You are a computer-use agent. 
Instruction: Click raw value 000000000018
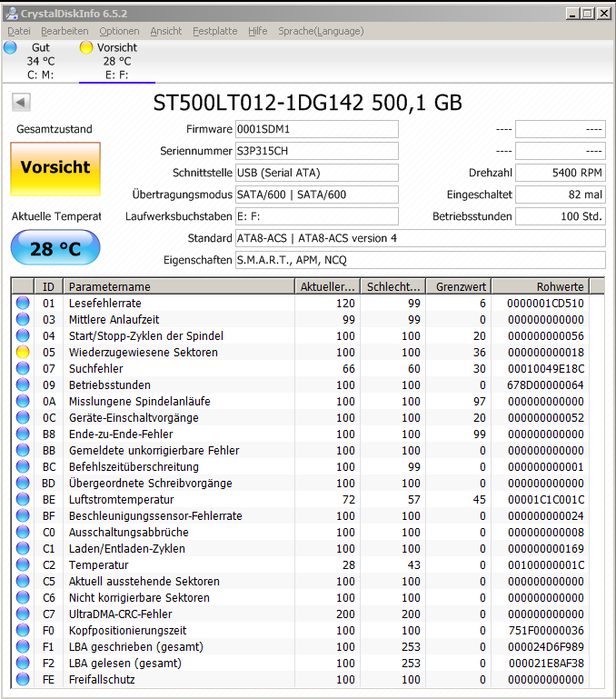[x=545, y=352]
